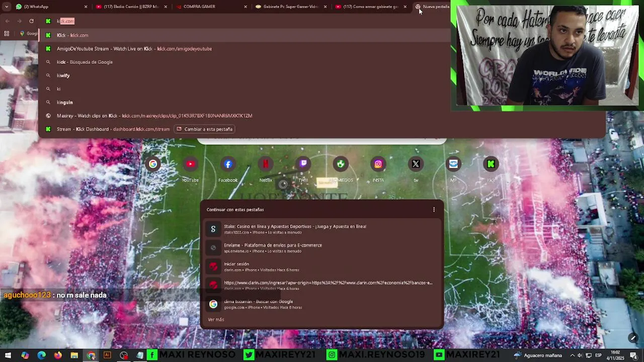Image resolution: width=644 pixels, height=362 pixels.
Task: Open Windows Start menu
Action: (8, 355)
